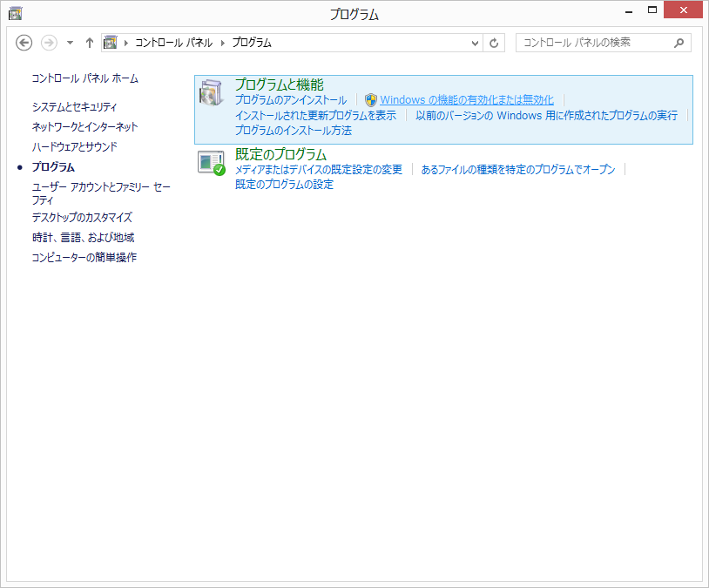
Task: Open ネットワークとインターネット category
Action: point(84,126)
